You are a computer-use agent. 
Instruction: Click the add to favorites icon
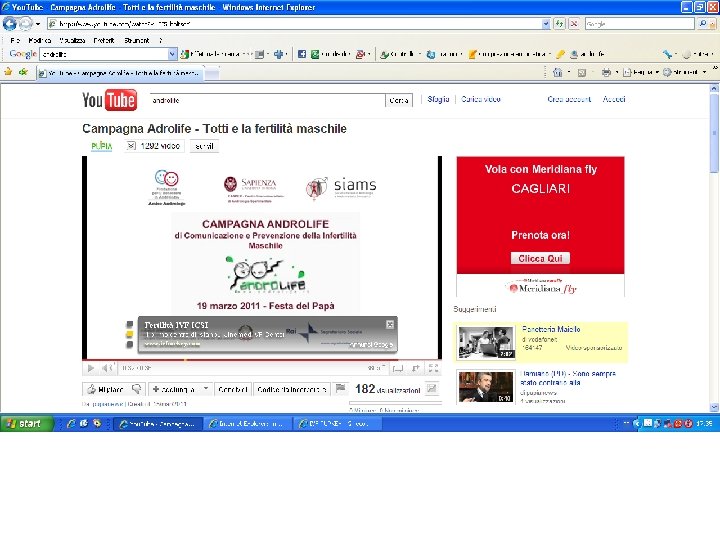point(23,72)
